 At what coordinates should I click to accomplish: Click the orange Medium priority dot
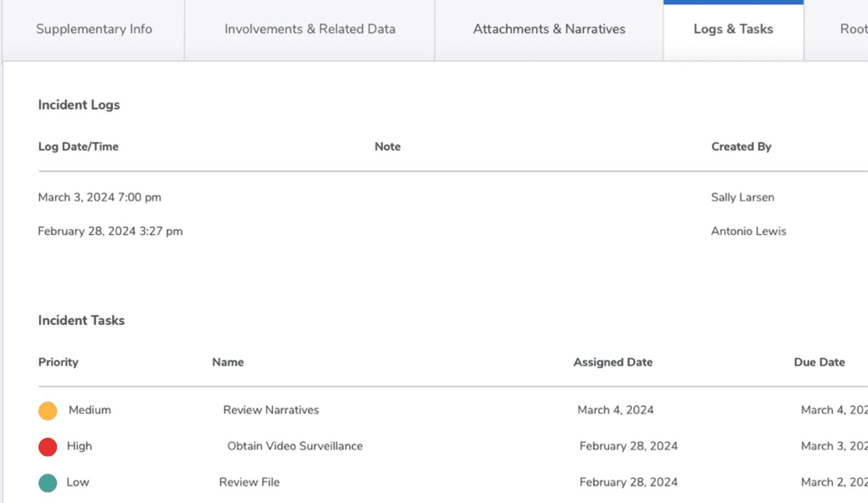pos(48,411)
